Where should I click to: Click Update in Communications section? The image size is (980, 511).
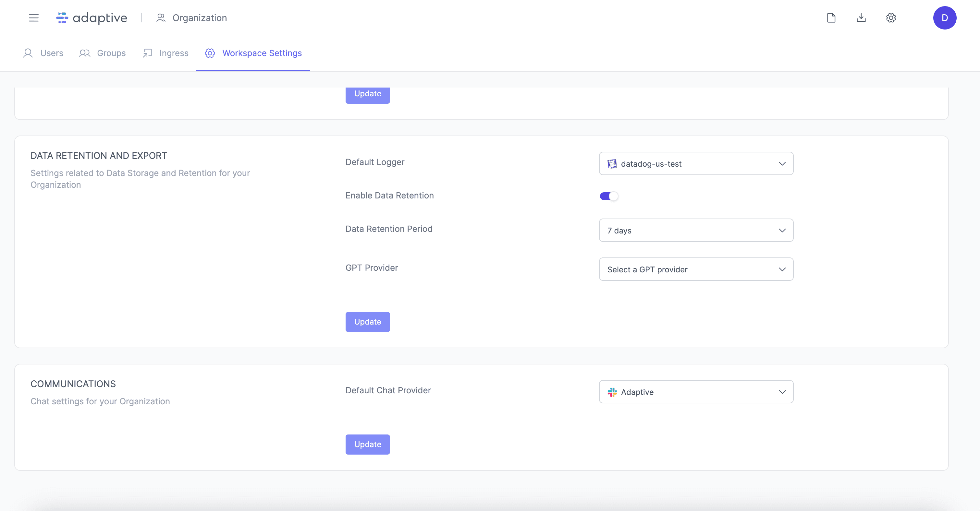tap(367, 445)
